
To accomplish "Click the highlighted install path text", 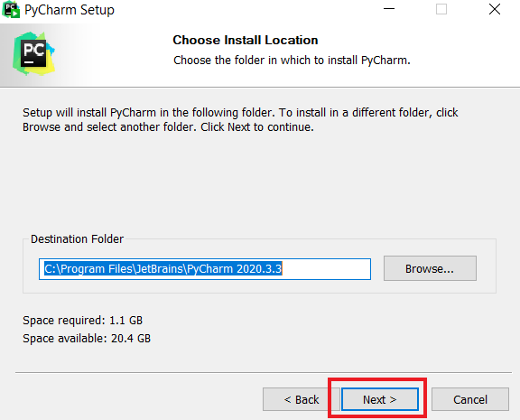I will pyautogui.click(x=162, y=269).
